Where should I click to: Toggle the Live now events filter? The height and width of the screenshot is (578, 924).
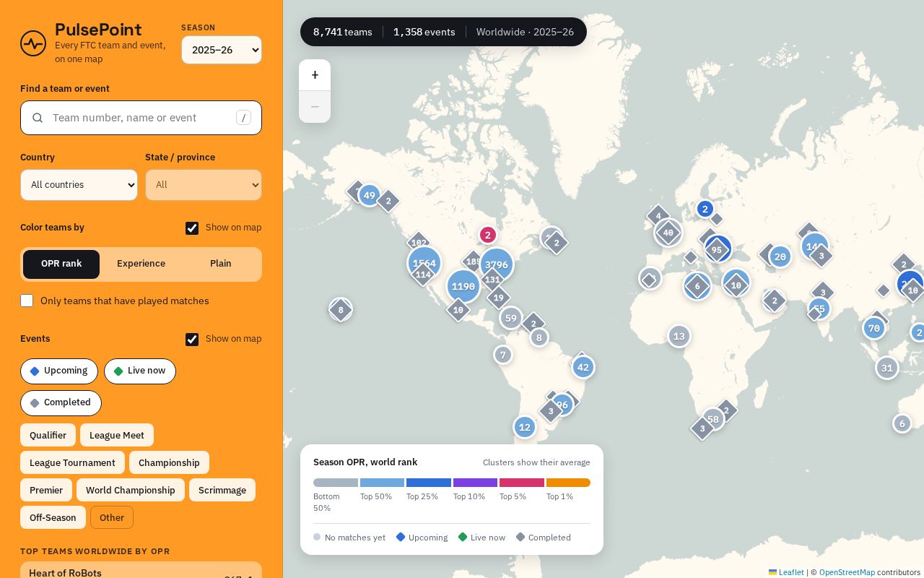click(x=140, y=371)
